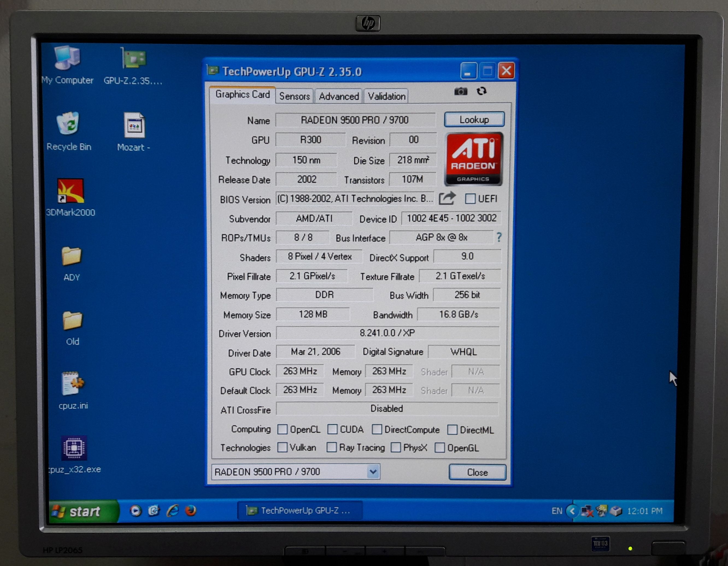The width and height of the screenshot is (728, 566).
Task: Select the Mozart desktop file icon
Action: [x=134, y=132]
